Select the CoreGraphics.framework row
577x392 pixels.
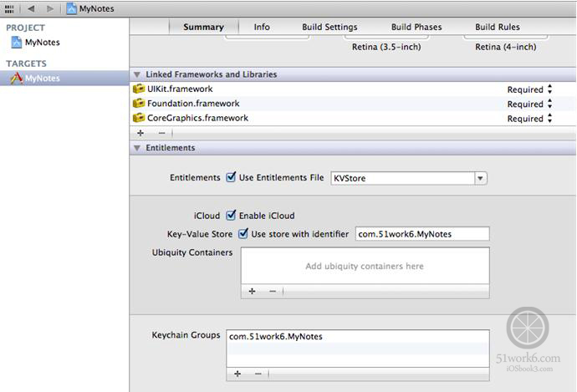pyautogui.click(x=353, y=118)
